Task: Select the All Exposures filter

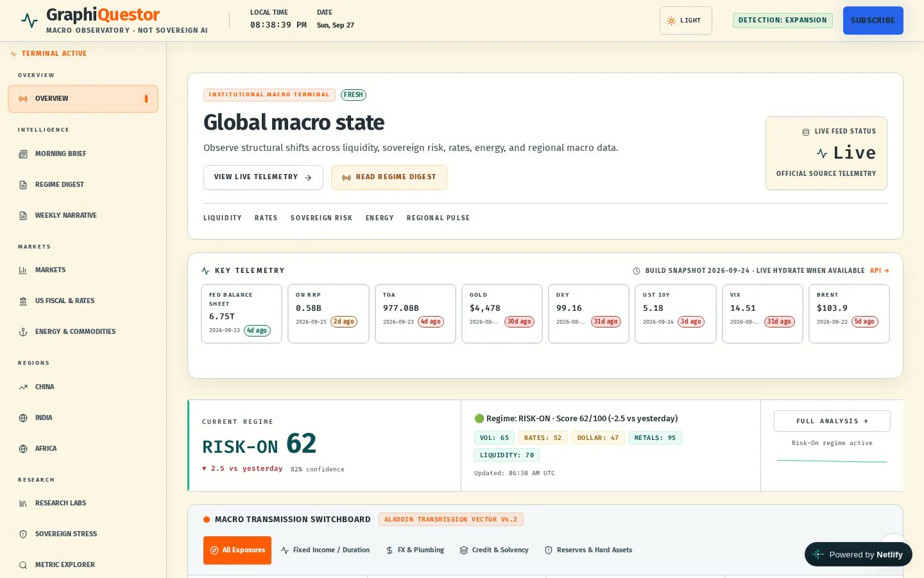Action: point(237,550)
